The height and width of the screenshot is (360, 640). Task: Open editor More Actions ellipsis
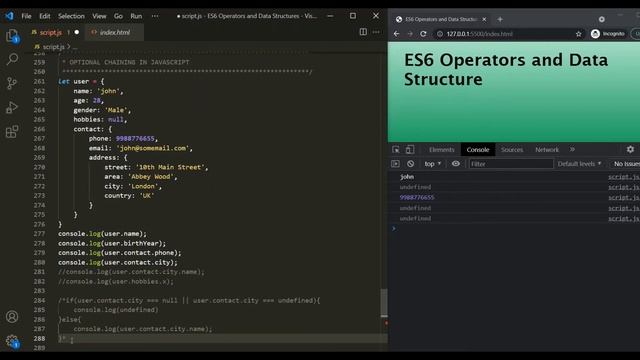(376, 32)
